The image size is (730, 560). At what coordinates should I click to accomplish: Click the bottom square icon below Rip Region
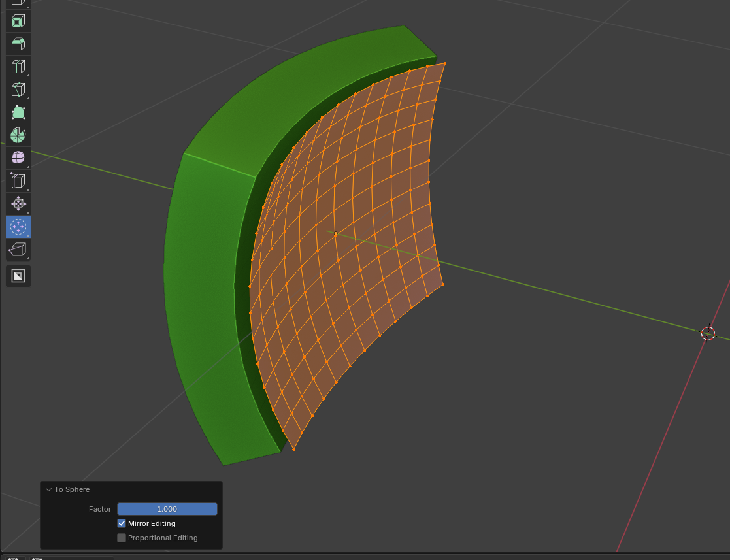18,276
